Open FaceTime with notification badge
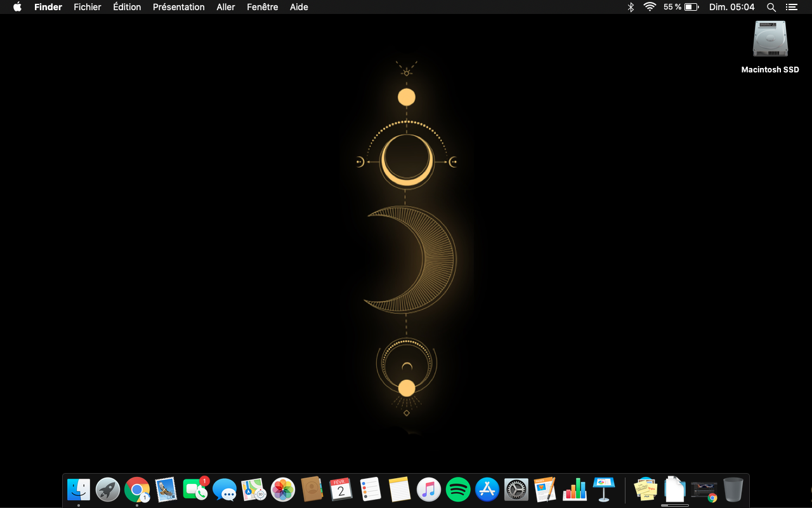 click(195, 489)
